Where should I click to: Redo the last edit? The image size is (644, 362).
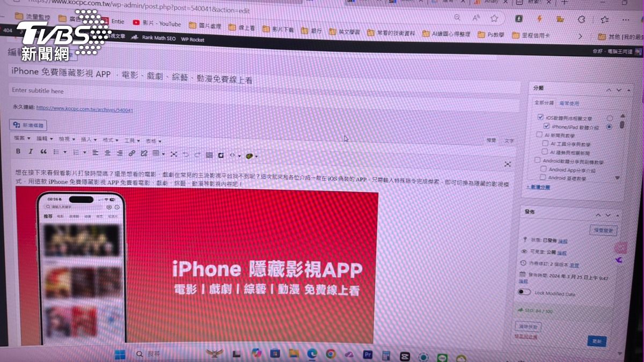(197, 154)
